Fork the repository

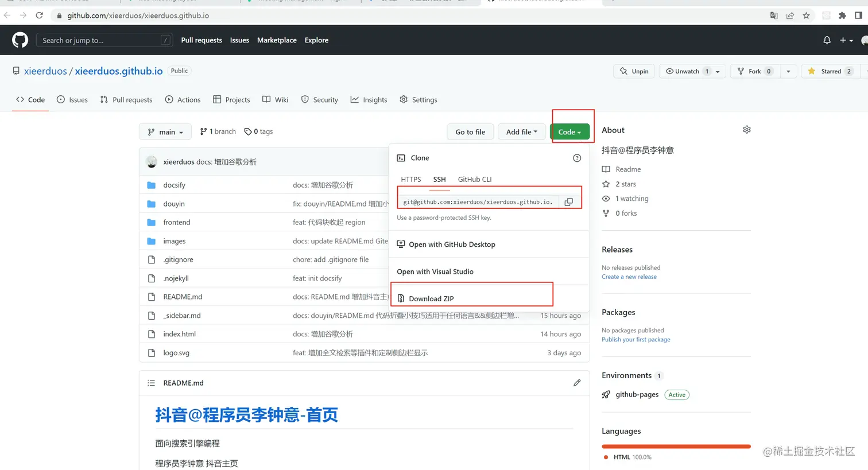[x=755, y=71]
